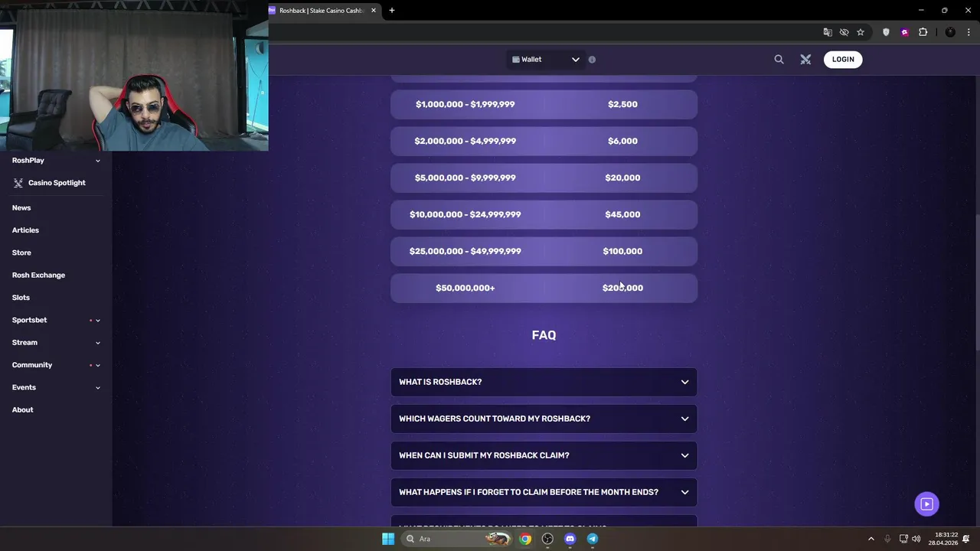Click the Casino Spotlight swords icon
The width and height of the screenshot is (980, 551).
18,183
